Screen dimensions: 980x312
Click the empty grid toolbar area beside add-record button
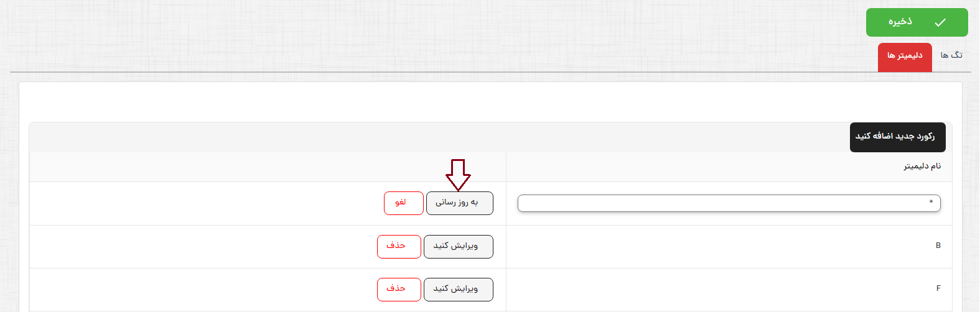(436, 137)
